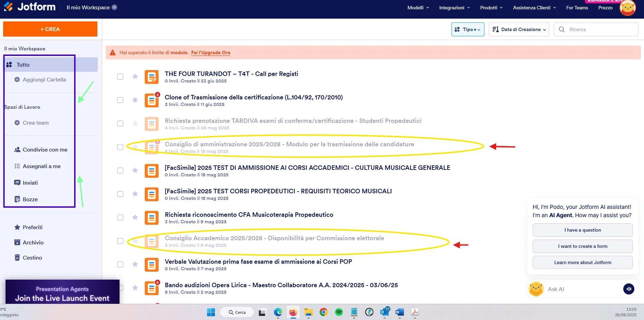Expand the Il mio Workspace dropdown

114,7
